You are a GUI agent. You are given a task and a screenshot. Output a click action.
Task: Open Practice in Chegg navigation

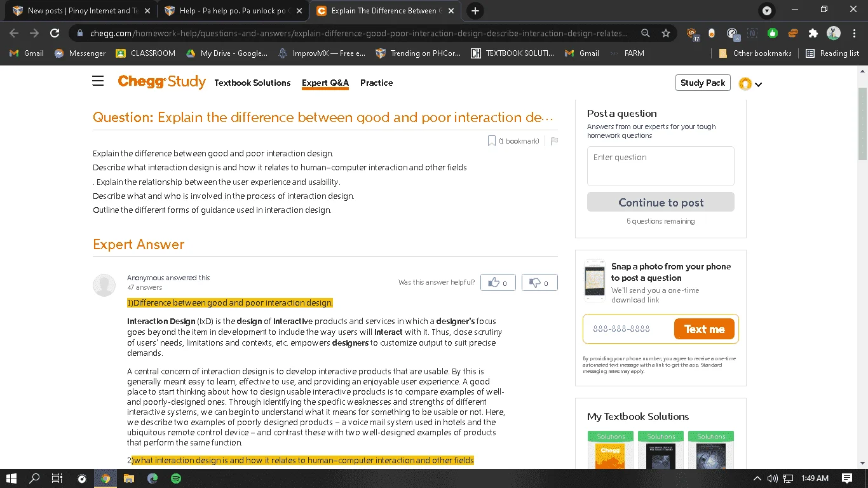tap(376, 83)
